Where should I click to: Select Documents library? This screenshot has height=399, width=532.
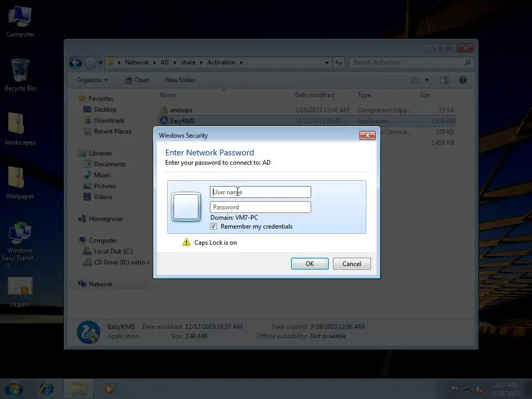[110, 164]
